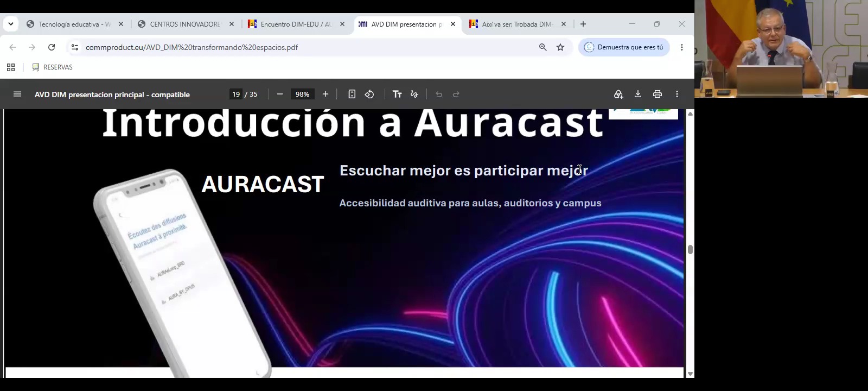Click the Demuestra que eres tú button
Image resolution: width=868 pixels, height=391 pixels.
(624, 47)
